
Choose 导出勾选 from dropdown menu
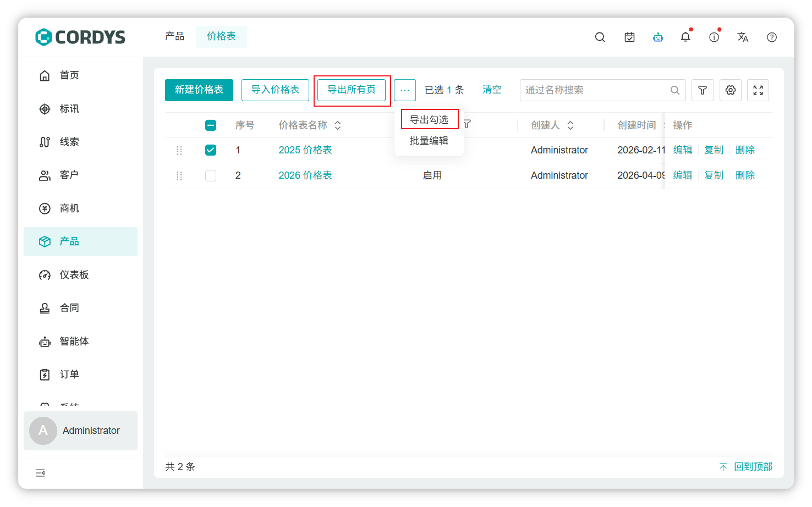[x=429, y=119]
